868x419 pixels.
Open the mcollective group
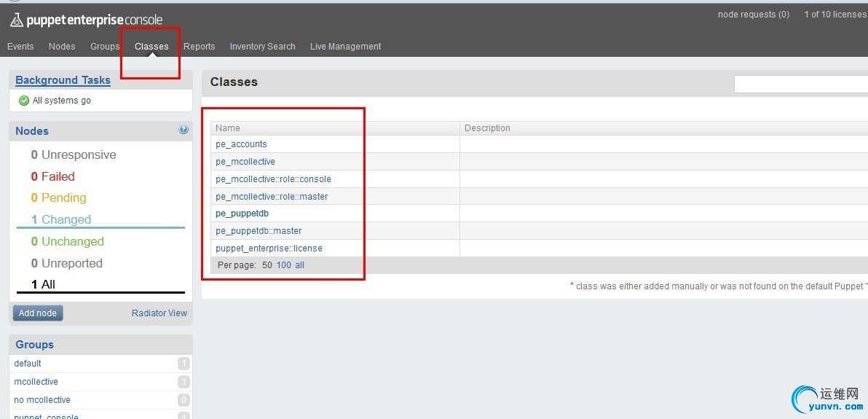(x=36, y=382)
